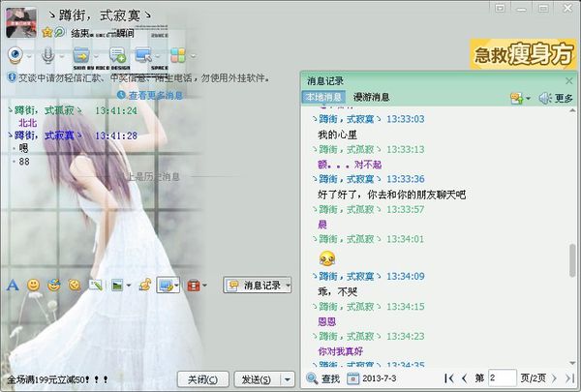Expand the screenshot options dropdown arrow
Image resolution: width=581 pixels, height=392 pixels.
coord(176,286)
